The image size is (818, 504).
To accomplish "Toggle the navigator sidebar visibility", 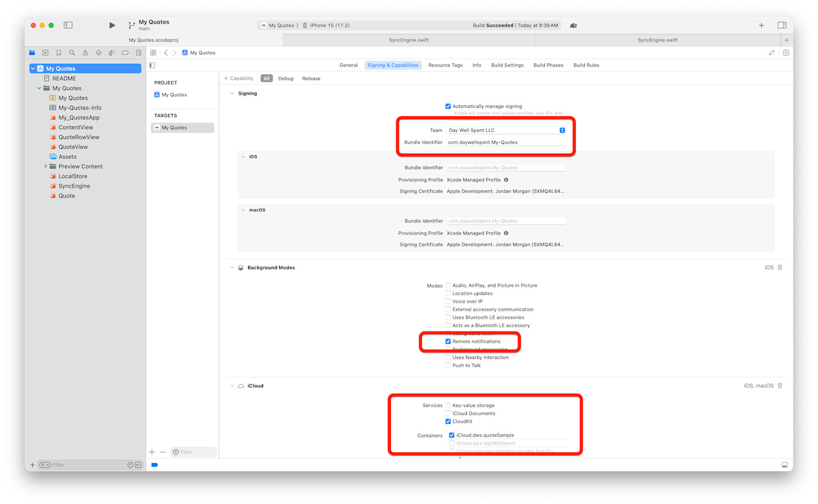I will (68, 25).
